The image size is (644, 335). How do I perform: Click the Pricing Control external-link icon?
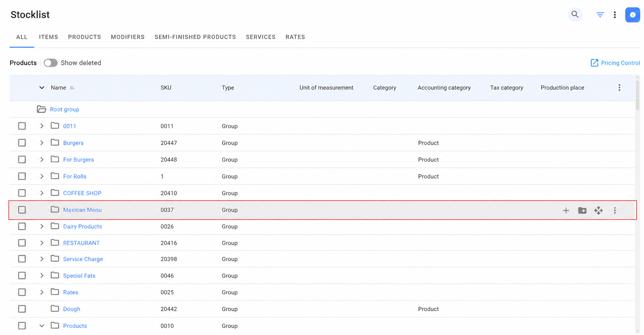pyautogui.click(x=594, y=63)
